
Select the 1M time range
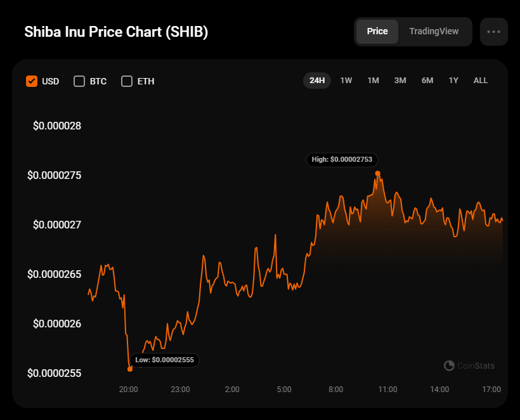373,81
